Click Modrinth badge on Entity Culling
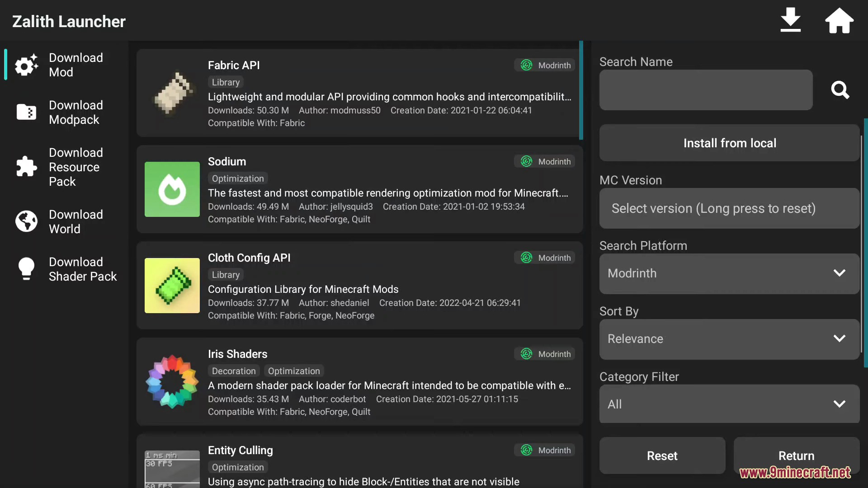The image size is (868, 488). (545, 450)
